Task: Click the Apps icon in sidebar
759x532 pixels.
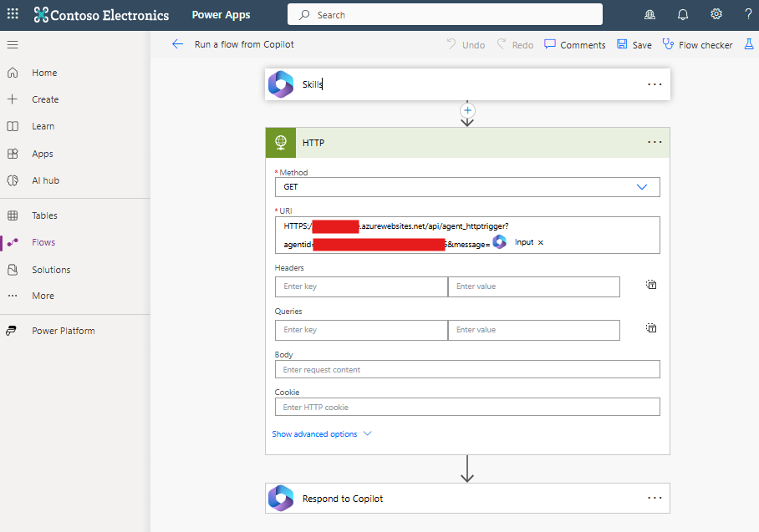Action: (x=13, y=154)
